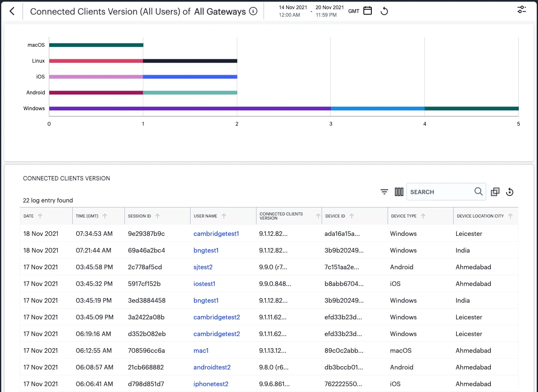This screenshot has width=538, height=392.
Task: Open user iostest1 link
Action: pos(204,284)
